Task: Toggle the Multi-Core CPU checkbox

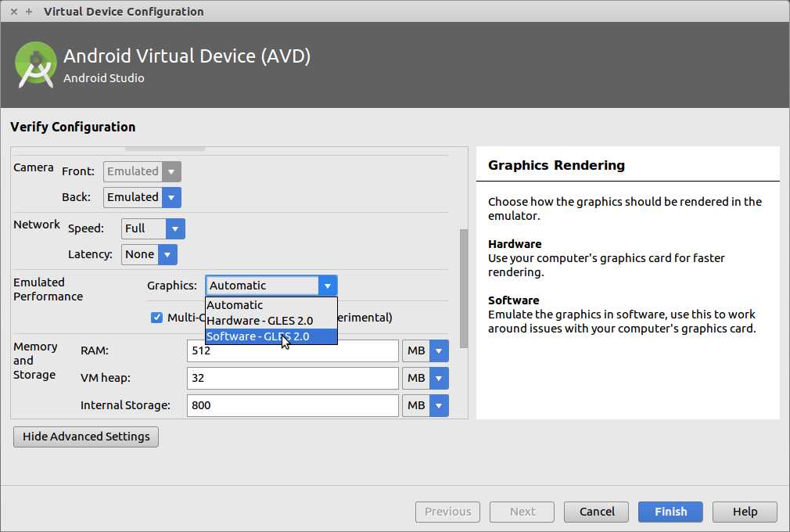Action: [156, 318]
